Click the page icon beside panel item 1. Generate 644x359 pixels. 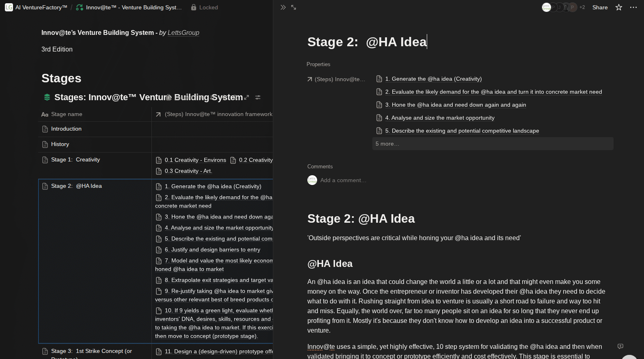[379, 79]
